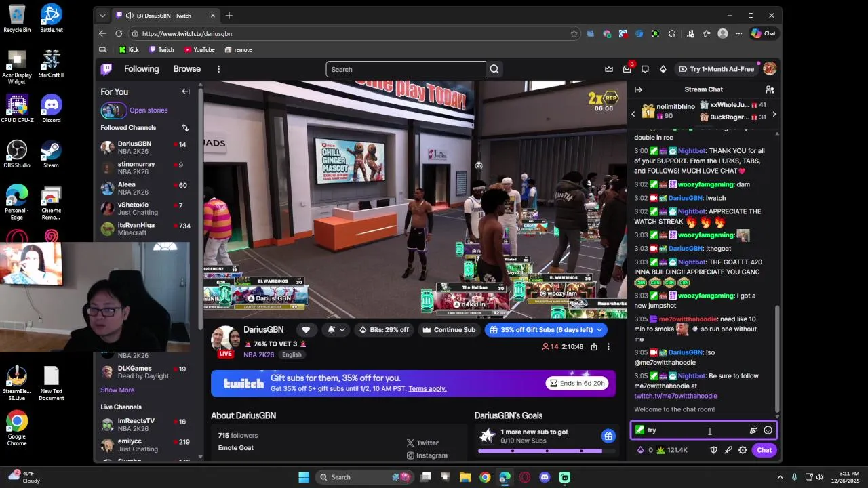Click the chat identity badge in input

pyautogui.click(x=639, y=430)
